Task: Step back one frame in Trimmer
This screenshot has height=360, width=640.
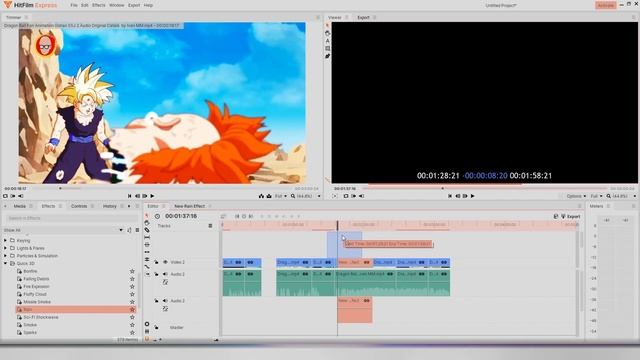Action: (137, 196)
